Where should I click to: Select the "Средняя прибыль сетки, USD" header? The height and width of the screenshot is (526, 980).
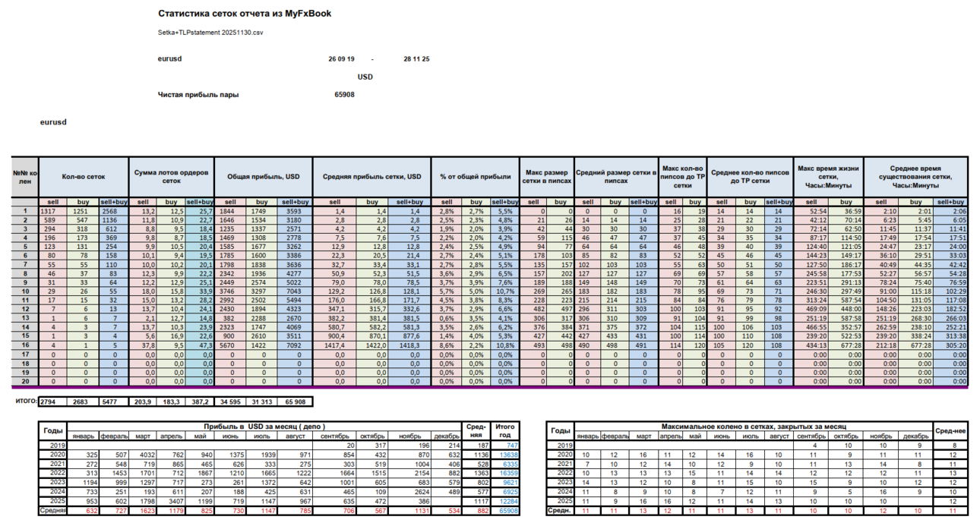371,177
